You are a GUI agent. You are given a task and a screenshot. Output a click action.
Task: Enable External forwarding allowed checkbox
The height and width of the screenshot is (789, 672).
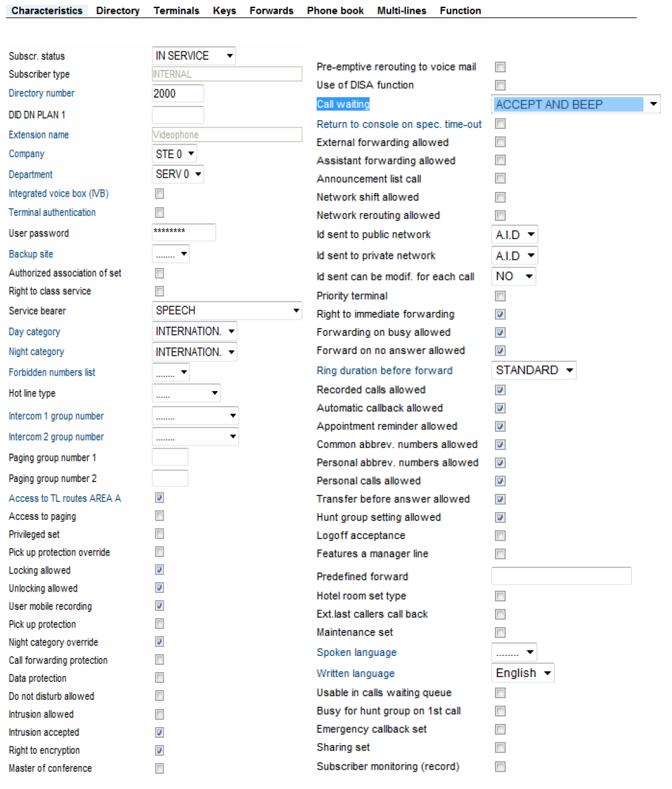point(500,142)
